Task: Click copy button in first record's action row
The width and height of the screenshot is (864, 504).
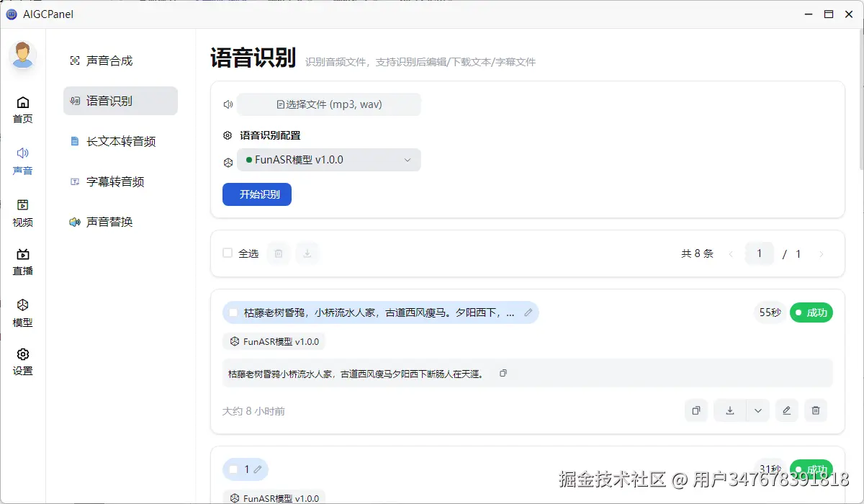Action: pos(696,410)
